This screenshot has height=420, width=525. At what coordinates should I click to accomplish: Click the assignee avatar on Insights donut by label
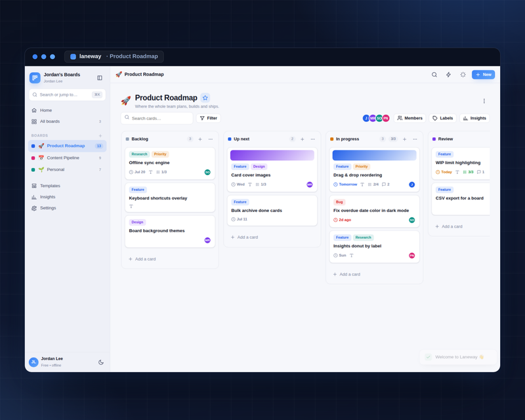pos(412,255)
